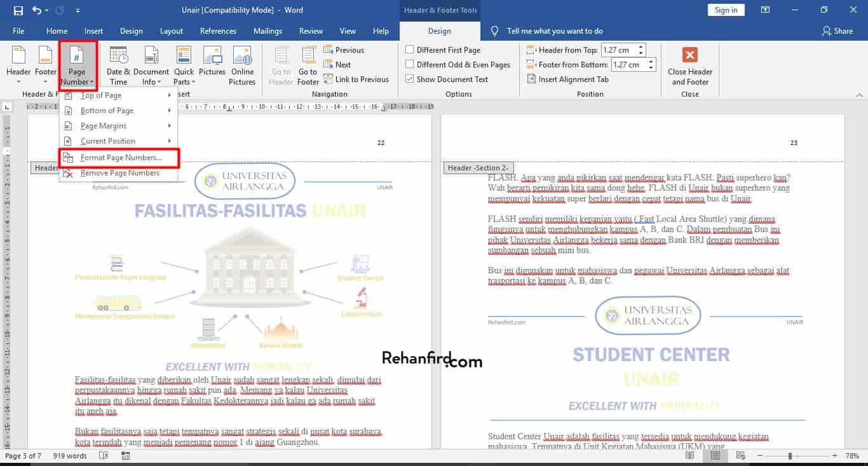The image size is (868, 466).
Task: Open the Footer gallery button
Action: 46,66
